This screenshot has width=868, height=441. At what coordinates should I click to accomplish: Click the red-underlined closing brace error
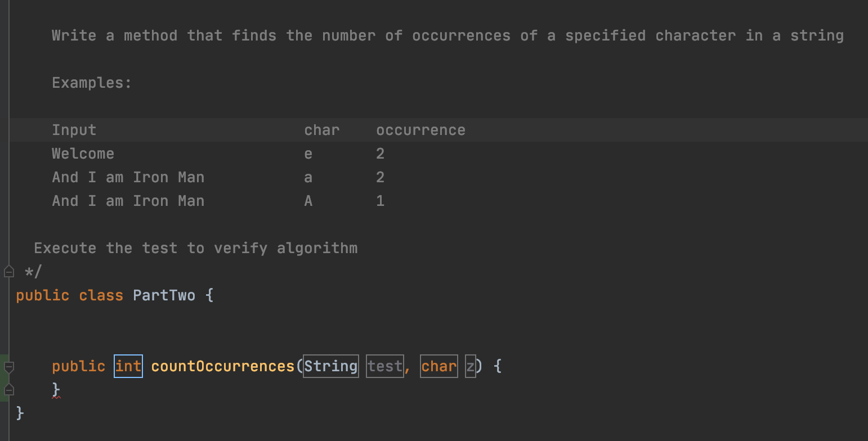click(56, 389)
